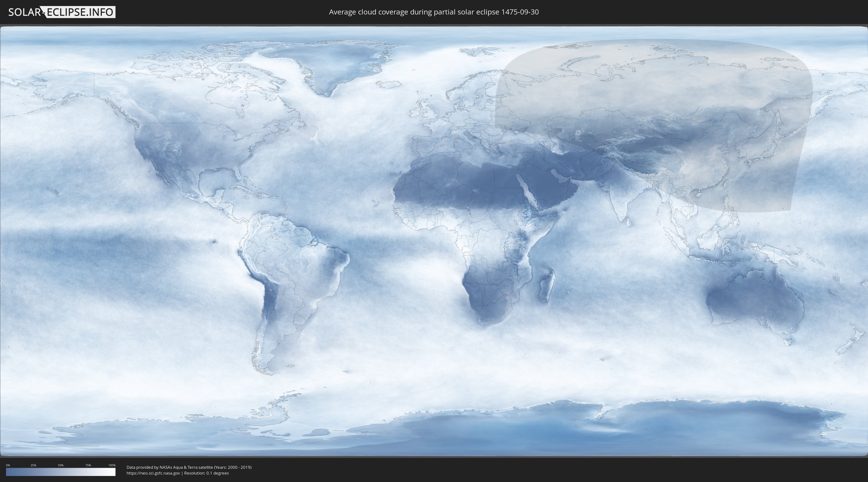The height and width of the screenshot is (482, 868).
Task: Click the 75% legend label
Action: 88,465
